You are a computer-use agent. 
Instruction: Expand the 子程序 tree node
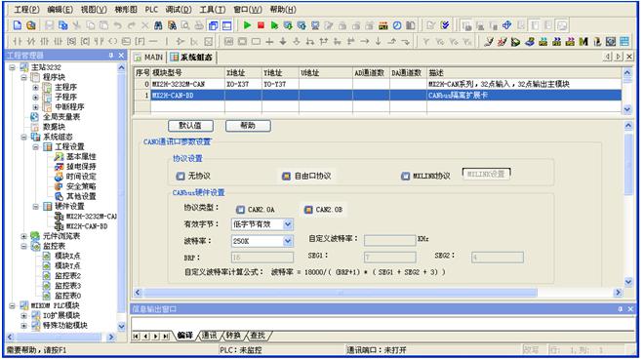click(36, 98)
